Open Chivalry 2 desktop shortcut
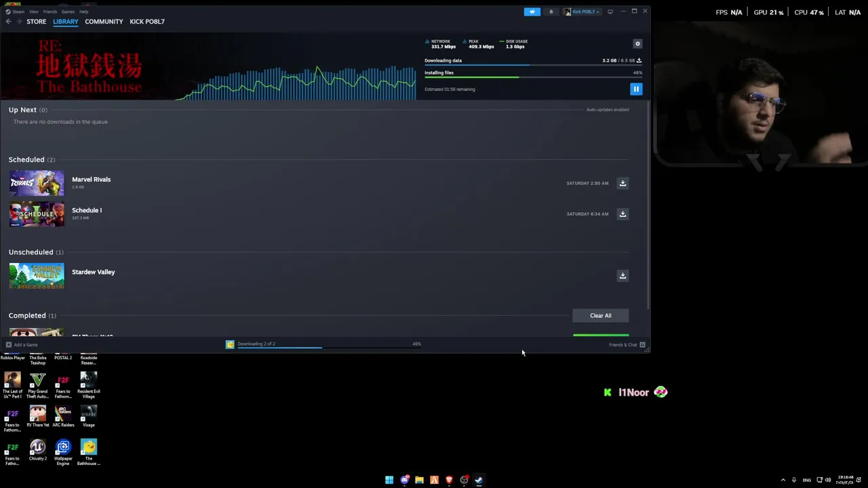This screenshot has height=488, width=868. (38, 450)
